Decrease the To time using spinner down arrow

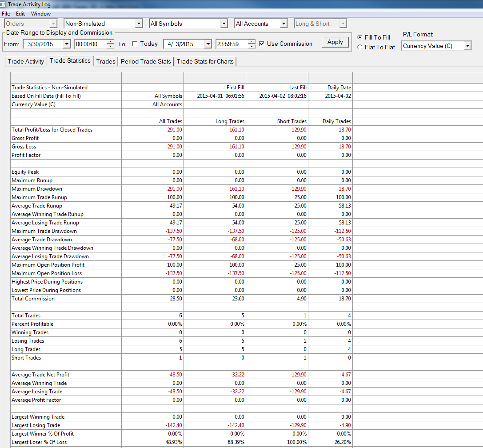251,46
